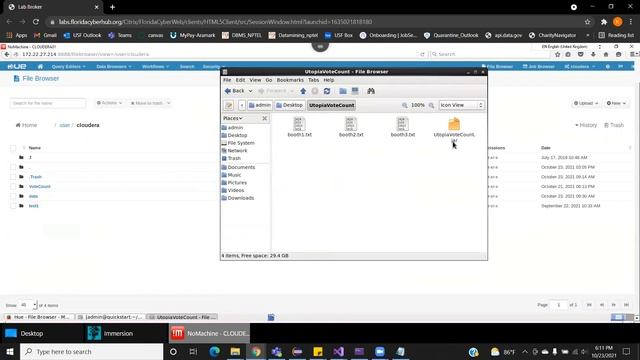The width and height of the screenshot is (640, 360).
Task: Click the Desktop path button
Action: (289, 105)
